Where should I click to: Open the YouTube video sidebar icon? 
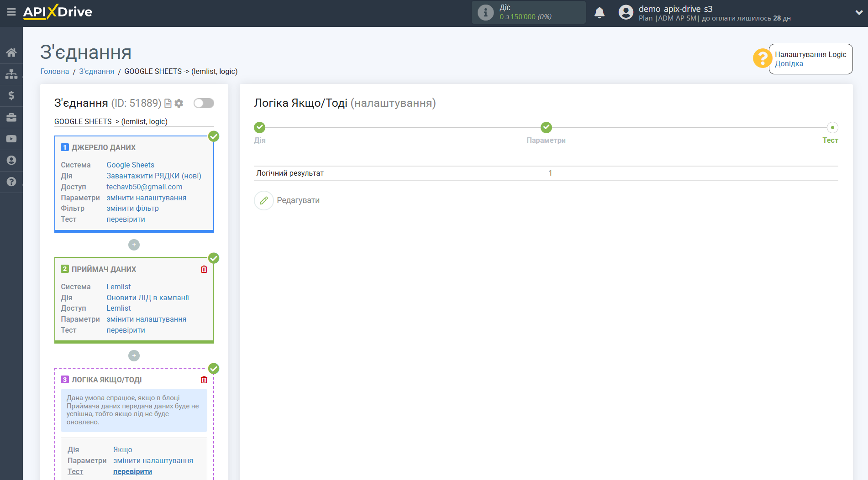(x=11, y=139)
